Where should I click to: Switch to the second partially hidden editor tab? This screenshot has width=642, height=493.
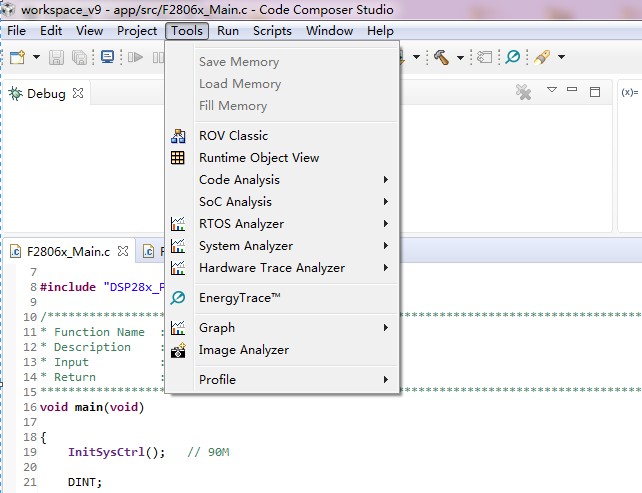click(154, 251)
